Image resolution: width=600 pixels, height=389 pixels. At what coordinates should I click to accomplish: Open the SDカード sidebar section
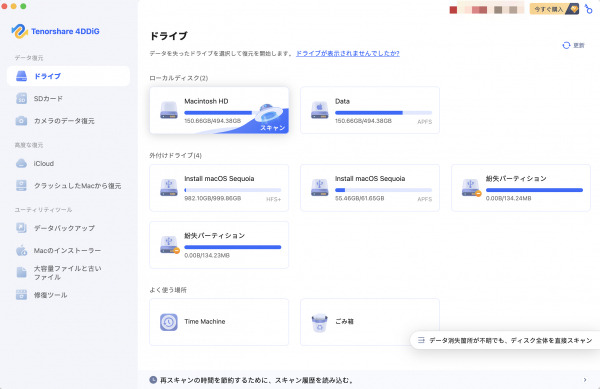pos(68,98)
